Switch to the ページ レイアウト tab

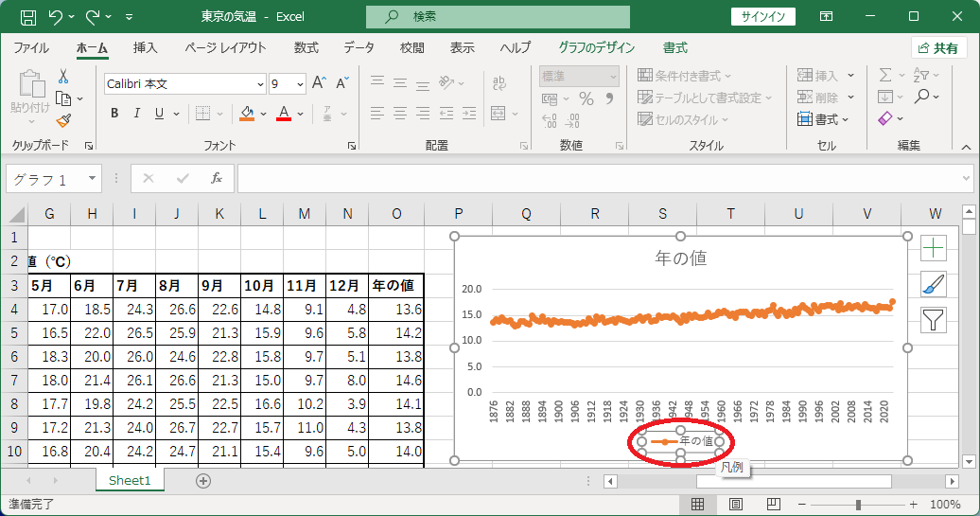tap(225, 47)
